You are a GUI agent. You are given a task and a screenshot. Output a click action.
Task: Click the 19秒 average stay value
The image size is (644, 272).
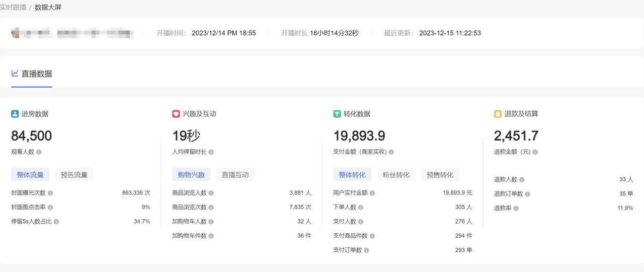pos(186,135)
